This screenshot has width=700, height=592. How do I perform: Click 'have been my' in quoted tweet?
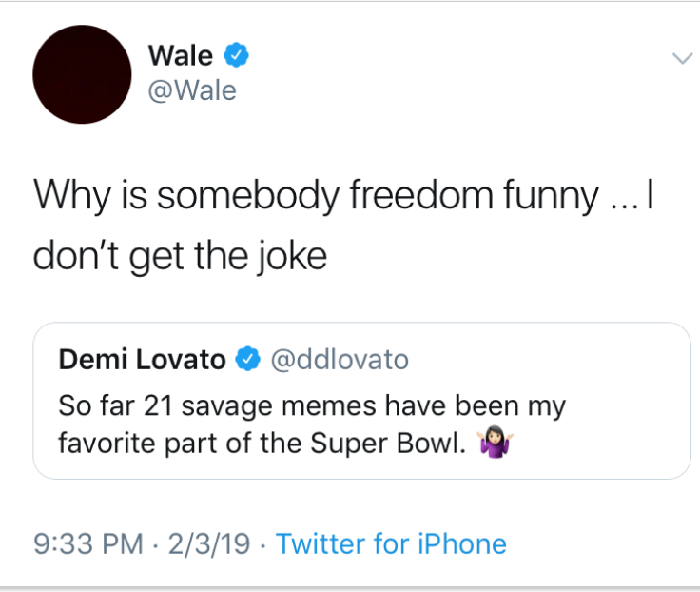click(476, 406)
